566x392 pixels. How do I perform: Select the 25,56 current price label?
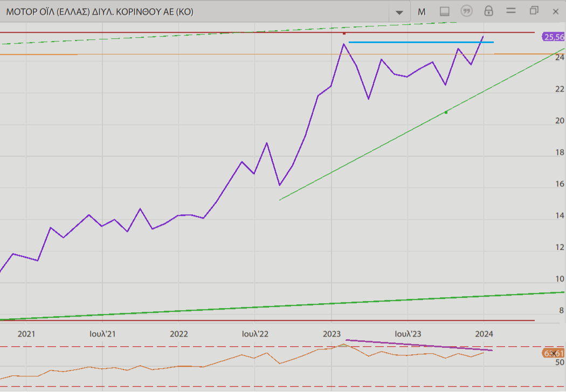(x=553, y=37)
